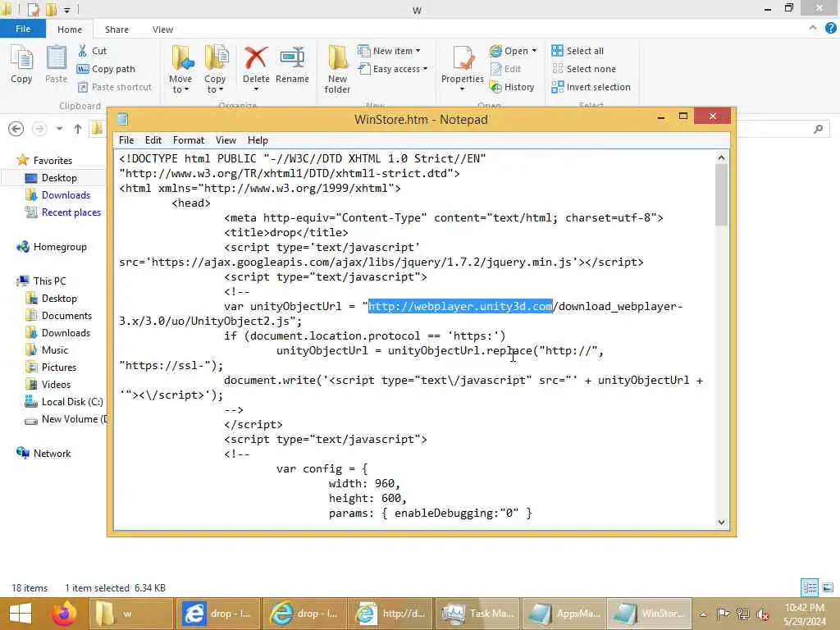Open the recent locations dropdown arrow
Image resolution: width=840 pixels, height=630 pixels.
click(59, 129)
